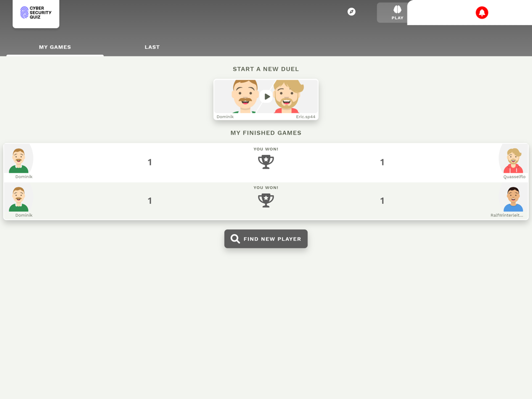Click the Eric.sp44 avatar in the duel card
This screenshot has width=532, height=399.
pyautogui.click(x=288, y=97)
